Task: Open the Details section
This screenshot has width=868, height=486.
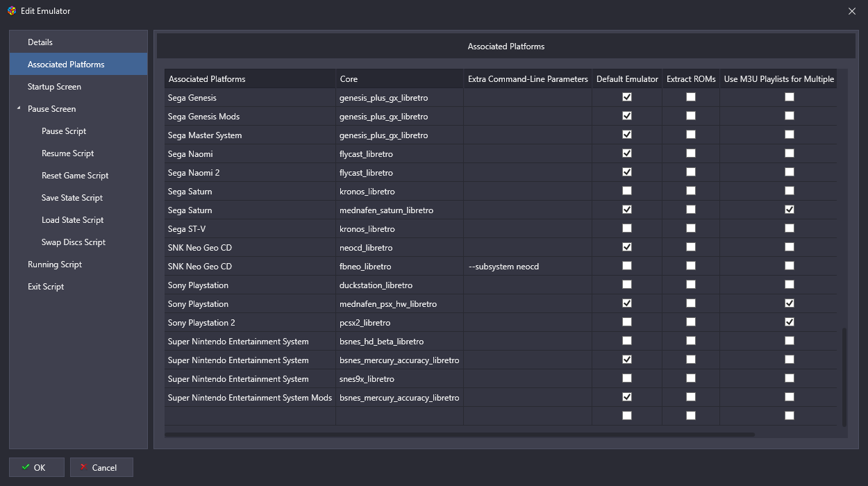Action: coord(78,42)
